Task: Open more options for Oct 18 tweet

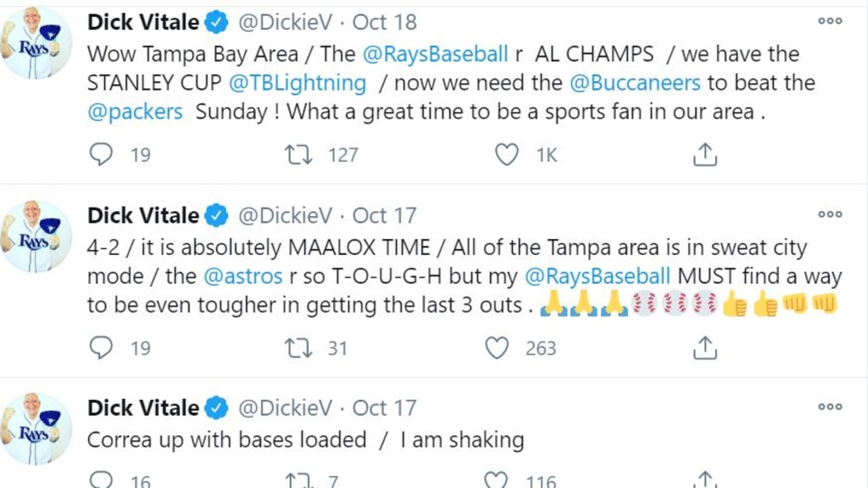Action: (830, 22)
